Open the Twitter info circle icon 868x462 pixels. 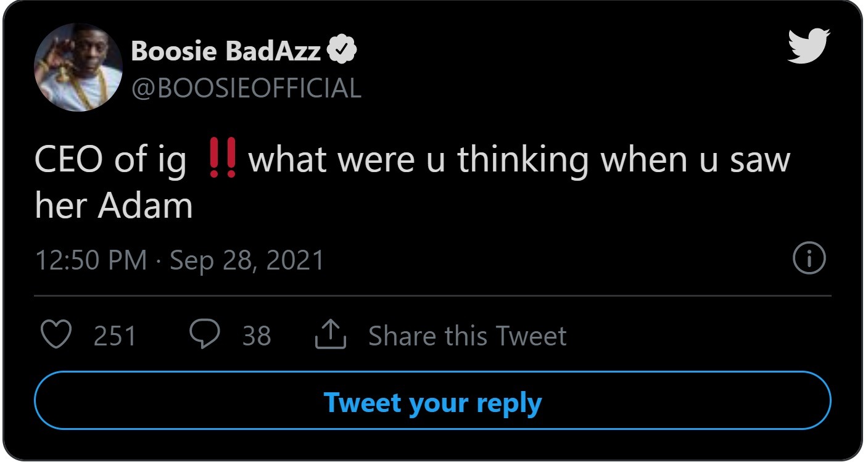click(808, 260)
